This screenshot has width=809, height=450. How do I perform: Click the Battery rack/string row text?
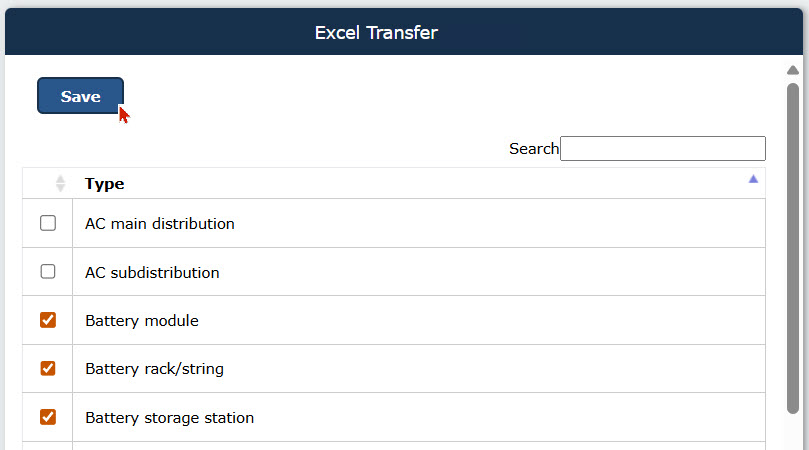(154, 369)
